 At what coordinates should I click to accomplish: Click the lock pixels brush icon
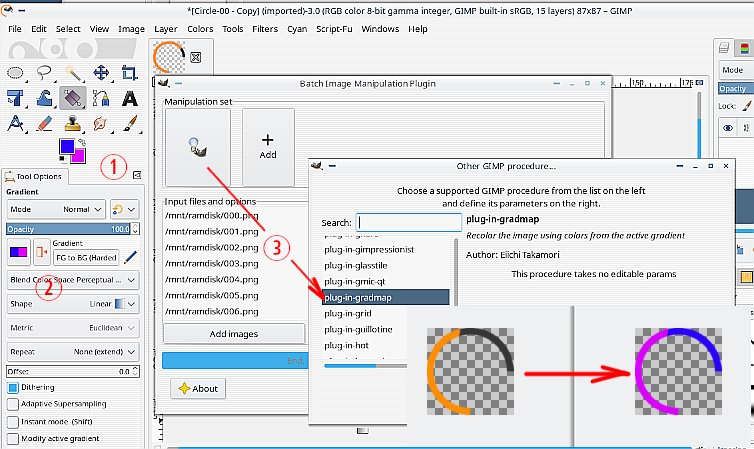point(746,106)
